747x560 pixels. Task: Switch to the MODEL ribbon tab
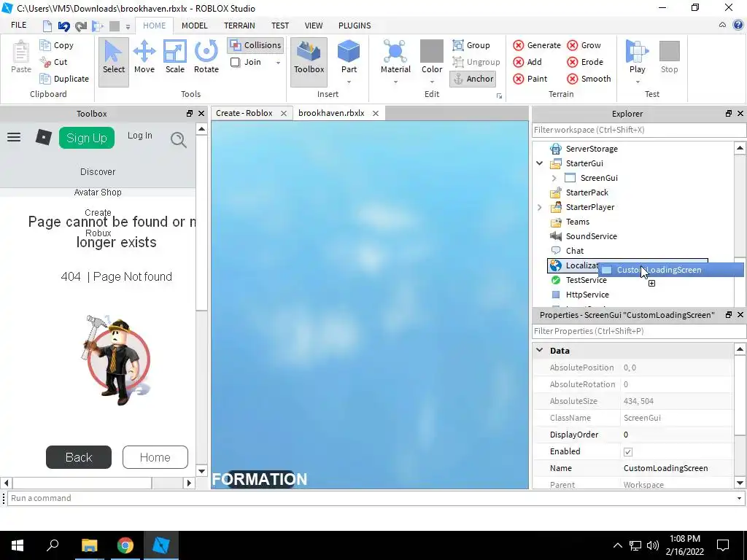[194, 26]
